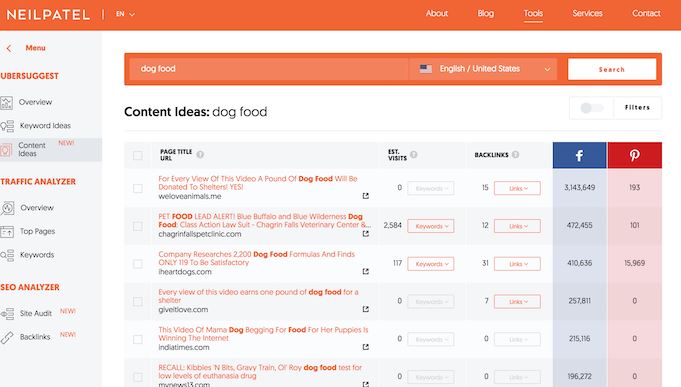Expand Keywords dropdown for chagrinfallspetclinic.com row
Screen dimensions: 681x387
431,226
